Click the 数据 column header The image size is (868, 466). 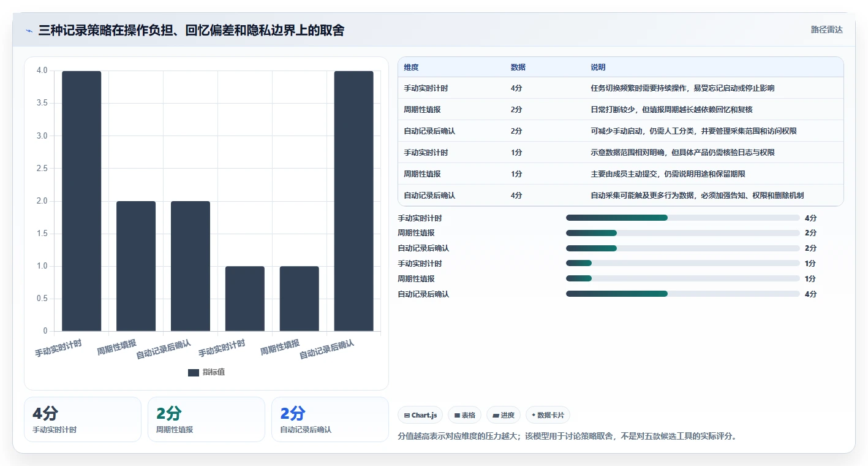[518, 67]
